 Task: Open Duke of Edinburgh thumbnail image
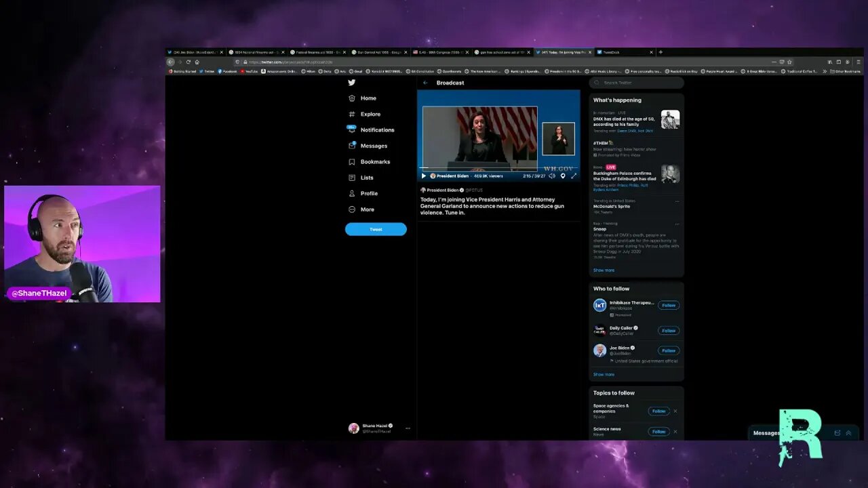coord(670,174)
